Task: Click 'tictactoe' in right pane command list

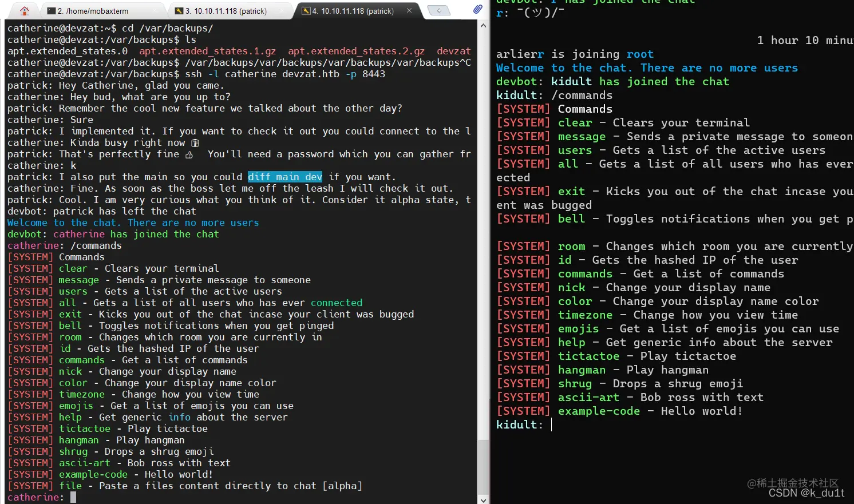Action: coord(589,356)
